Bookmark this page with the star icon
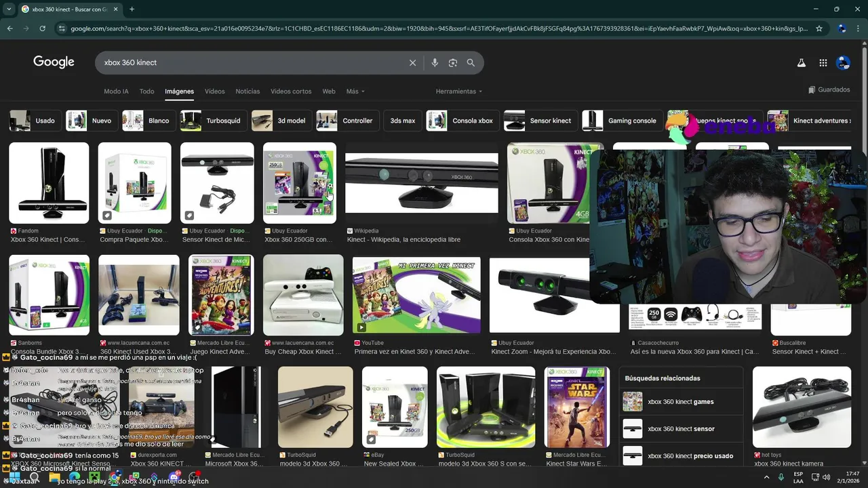 click(x=819, y=28)
